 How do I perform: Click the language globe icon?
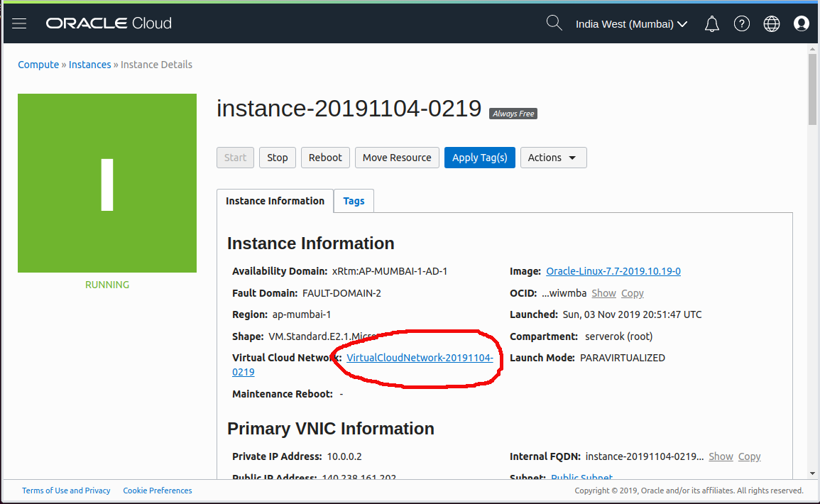point(771,23)
